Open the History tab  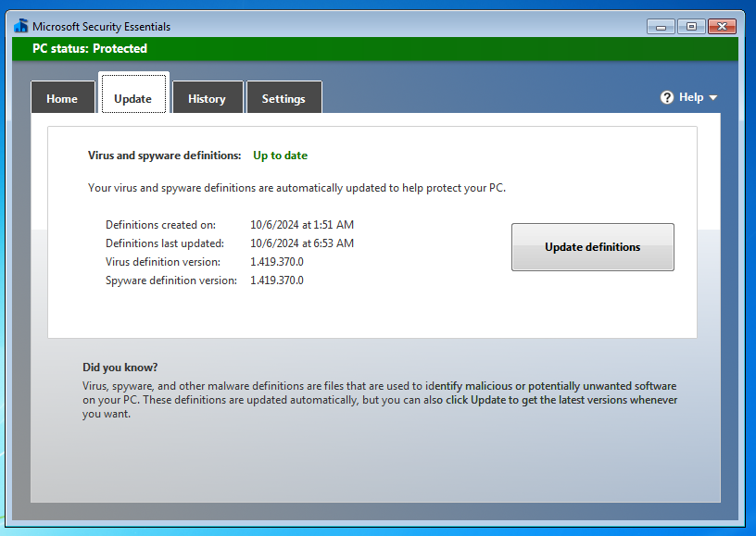coord(207,99)
